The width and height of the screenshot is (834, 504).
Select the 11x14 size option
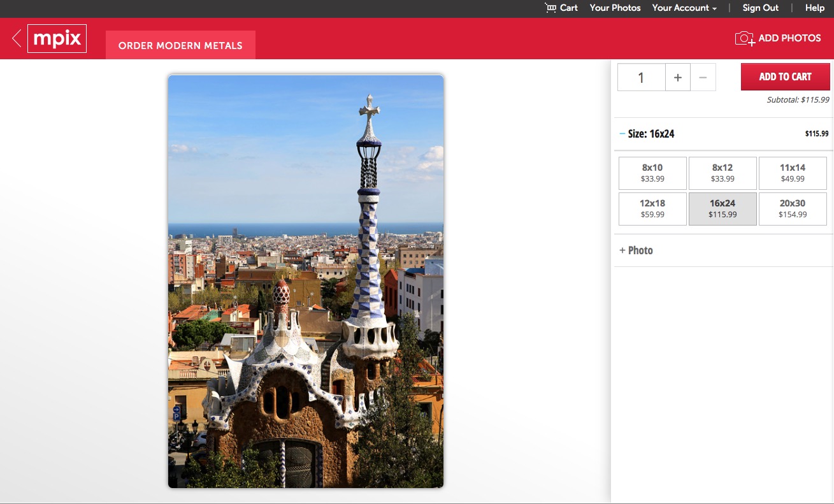pyautogui.click(x=793, y=173)
